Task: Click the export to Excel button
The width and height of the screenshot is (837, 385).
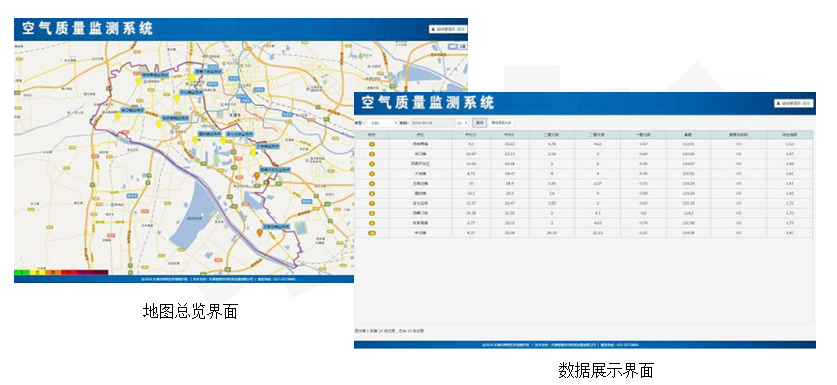Action: coord(501,123)
